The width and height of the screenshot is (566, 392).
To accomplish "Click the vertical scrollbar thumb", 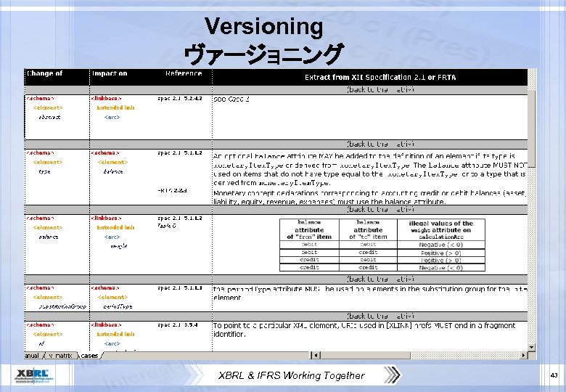I will [x=531, y=128].
